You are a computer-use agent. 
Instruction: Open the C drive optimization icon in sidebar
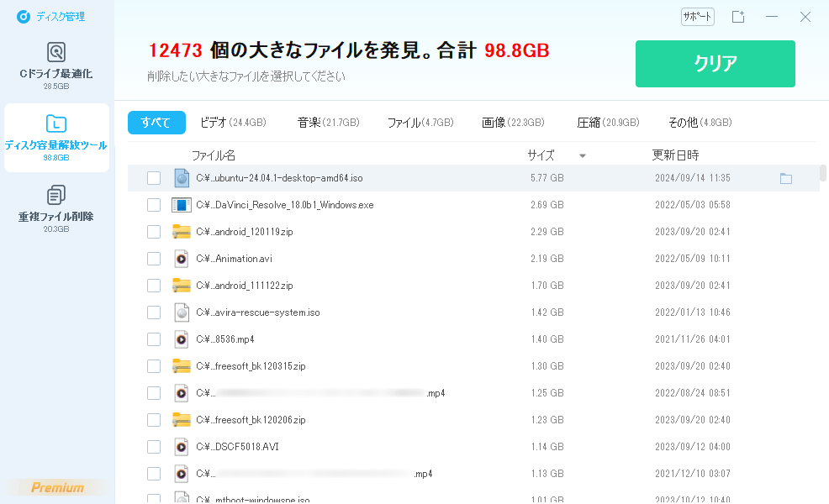(x=56, y=52)
